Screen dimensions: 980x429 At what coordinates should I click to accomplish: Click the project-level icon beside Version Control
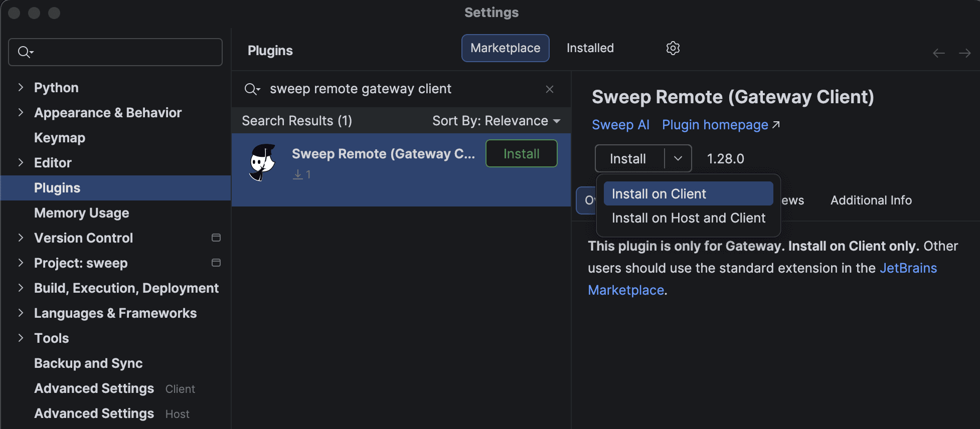[x=216, y=238]
